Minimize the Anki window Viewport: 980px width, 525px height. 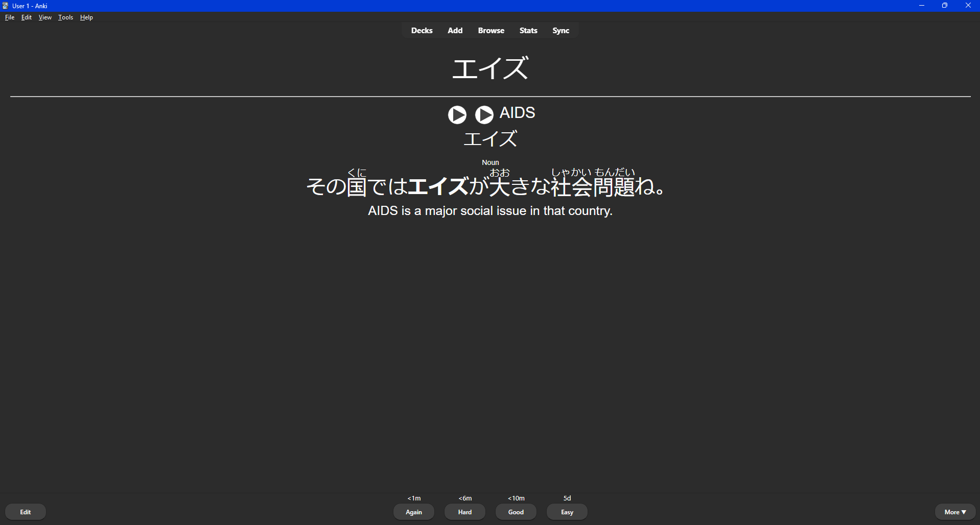pyautogui.click(x=922, y=6)
